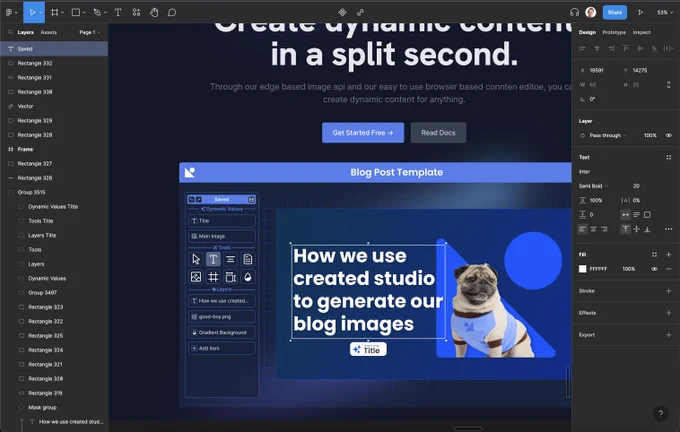This screenshot has height=432, width=680.
Task: Open the Move tools dropdown arrow
Action: (41, 13)
